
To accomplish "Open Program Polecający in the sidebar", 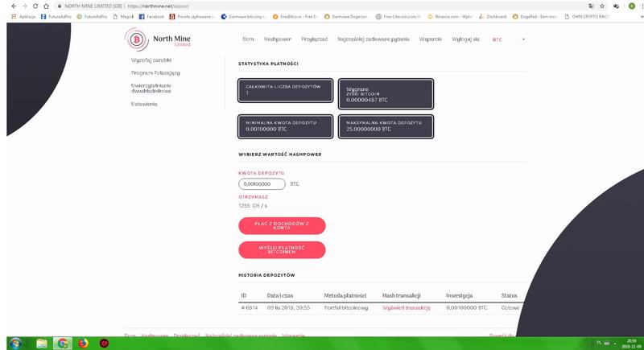I will tap(155, 73).
